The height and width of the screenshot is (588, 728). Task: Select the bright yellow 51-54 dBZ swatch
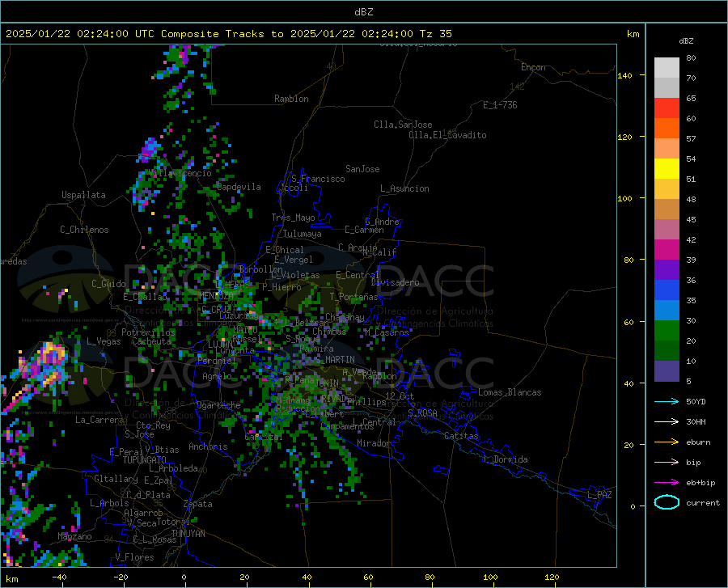(667, 169)
